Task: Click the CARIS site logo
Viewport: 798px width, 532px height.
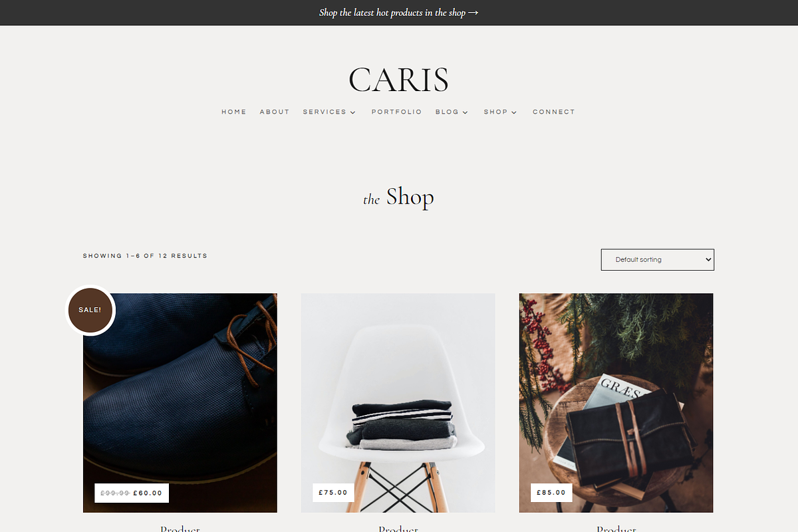Action: pyautogui.click(x=399, y=80)
